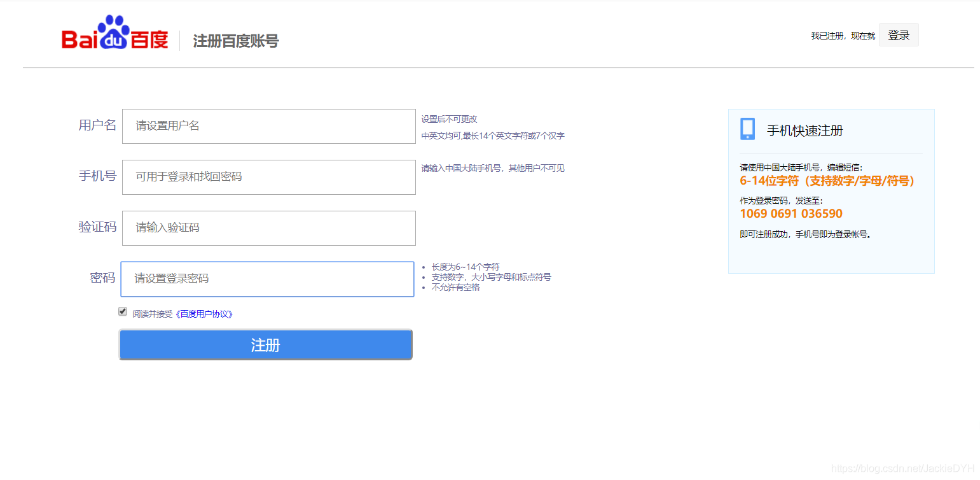Click the 长度为6~14个字符 rule
The width and height of the screenshot is (980, 480).
pos(466,267)
